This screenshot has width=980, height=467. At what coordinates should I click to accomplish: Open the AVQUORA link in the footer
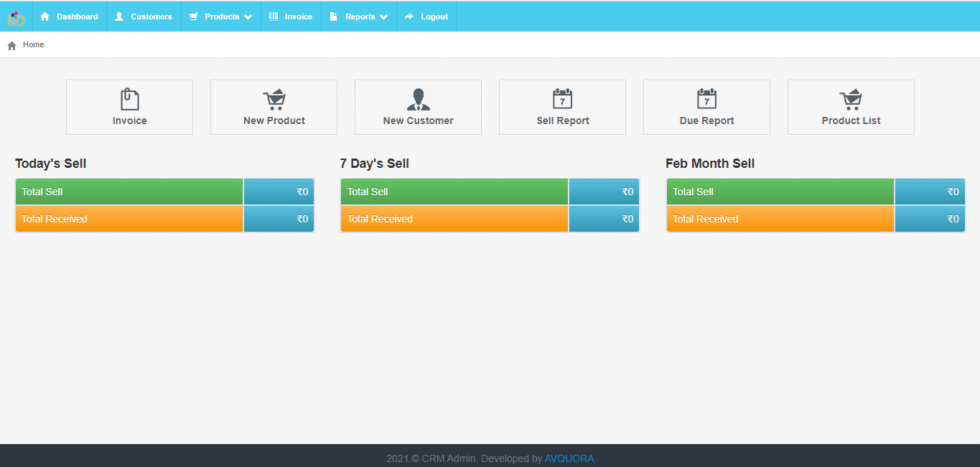[569, 458]
